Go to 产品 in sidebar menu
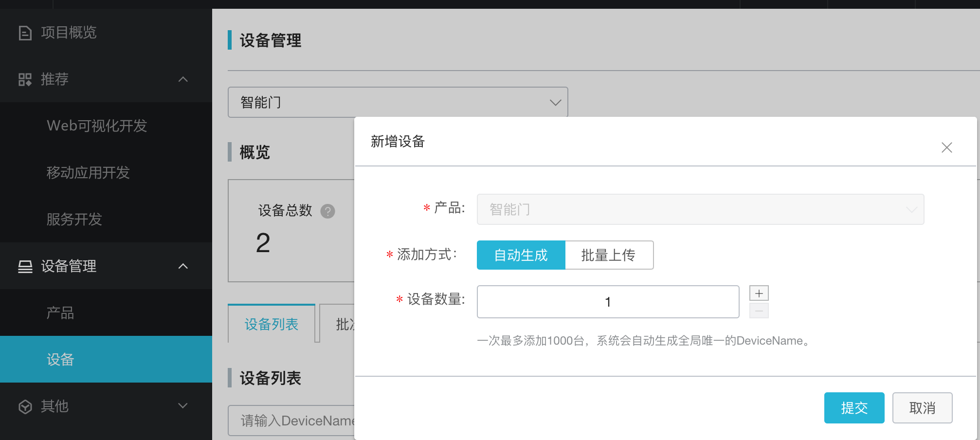 tap(60, 312)
